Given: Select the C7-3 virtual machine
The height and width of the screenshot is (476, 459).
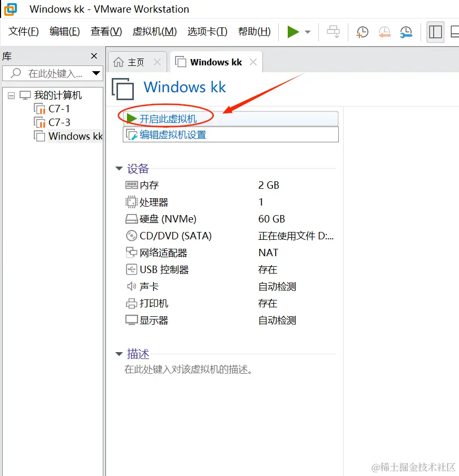Looking at the screenshot, I should pos(59,122).
